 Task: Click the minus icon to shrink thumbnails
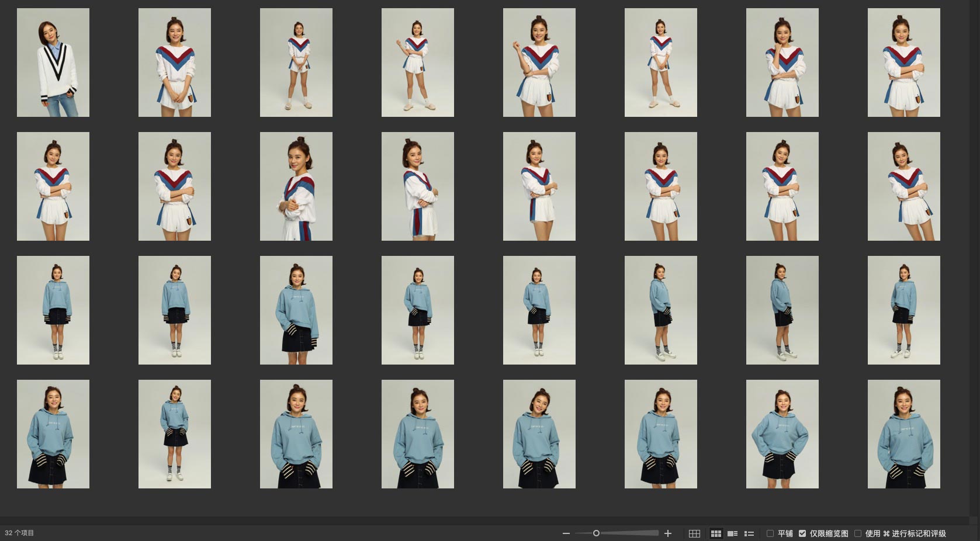coord(566,533)
